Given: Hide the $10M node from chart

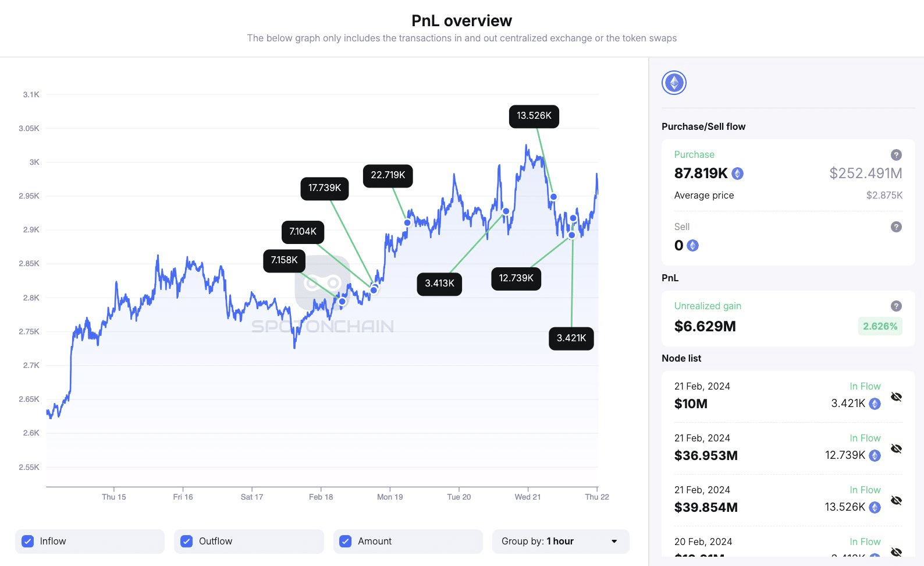Looking at the screenshot, I should point(896,397).
